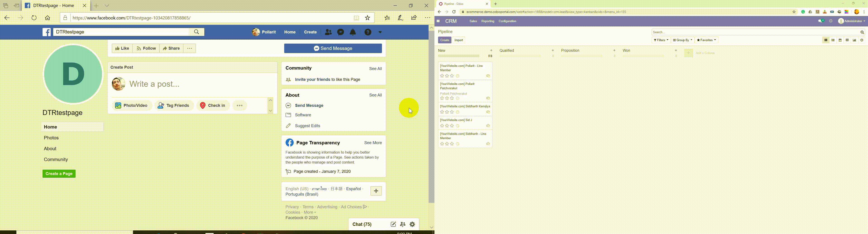Open Odoo Favorites dropdown

pos(707,40)
